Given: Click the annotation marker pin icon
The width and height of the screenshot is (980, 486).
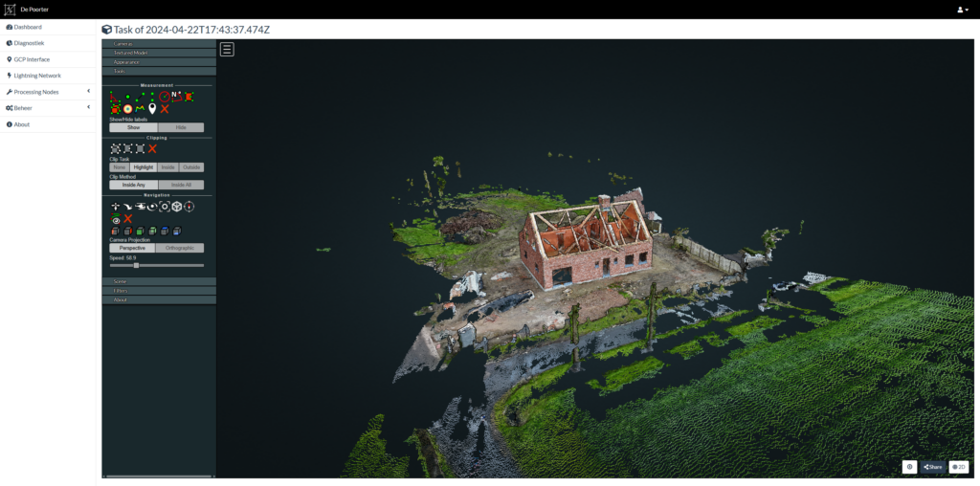Looking at the screenshot, I should click(152, 109).
